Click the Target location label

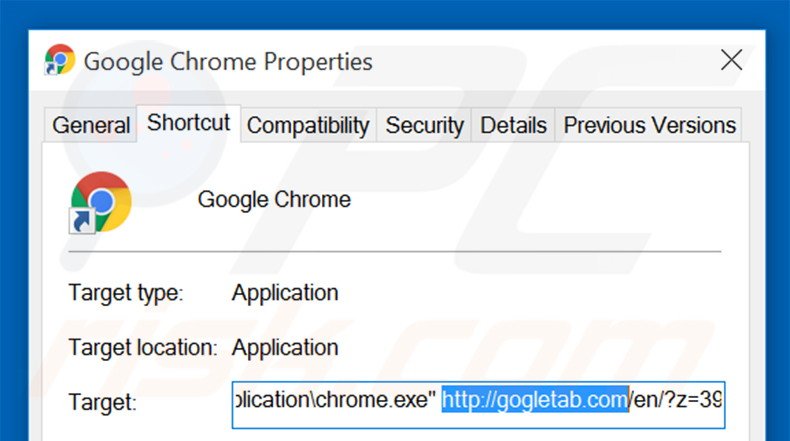(x=142, y=348)
